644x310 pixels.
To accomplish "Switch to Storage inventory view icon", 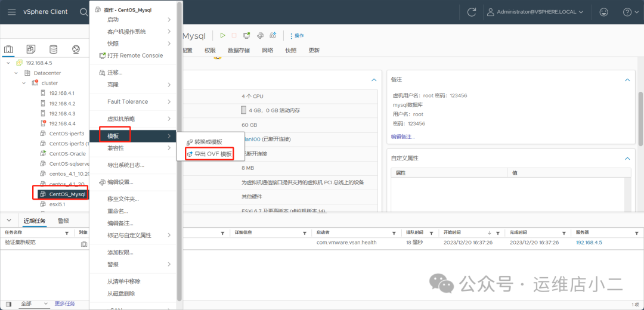I will tap(53, 49).
